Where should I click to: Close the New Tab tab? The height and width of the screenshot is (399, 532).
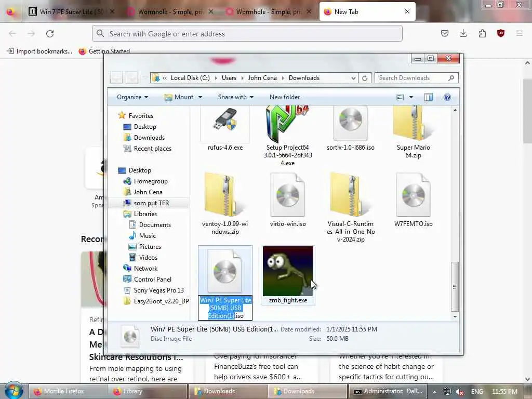(x=407, y=11)
